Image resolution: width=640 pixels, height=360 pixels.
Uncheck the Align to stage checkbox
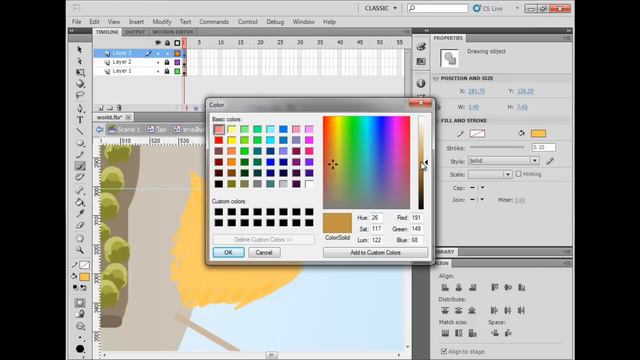[x=444, y=351]
